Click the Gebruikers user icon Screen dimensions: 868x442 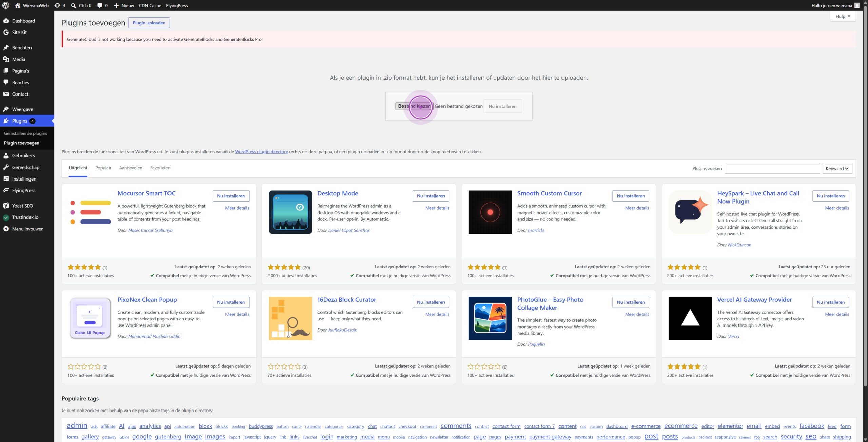pos(6,155)
